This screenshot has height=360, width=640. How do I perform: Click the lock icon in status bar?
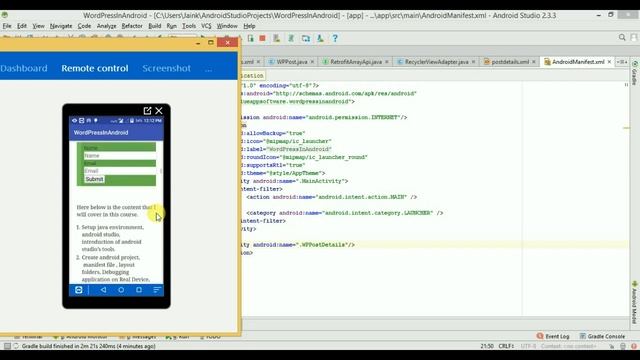(612, 346)
